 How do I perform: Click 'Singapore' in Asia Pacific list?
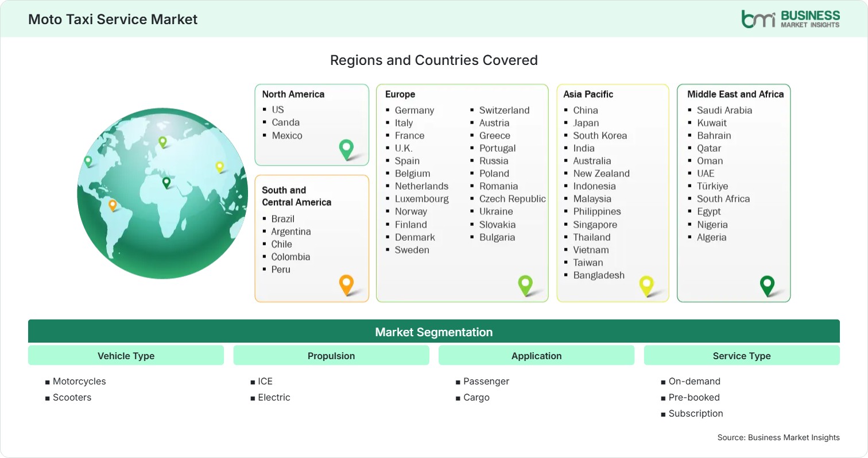click(595, 224)
